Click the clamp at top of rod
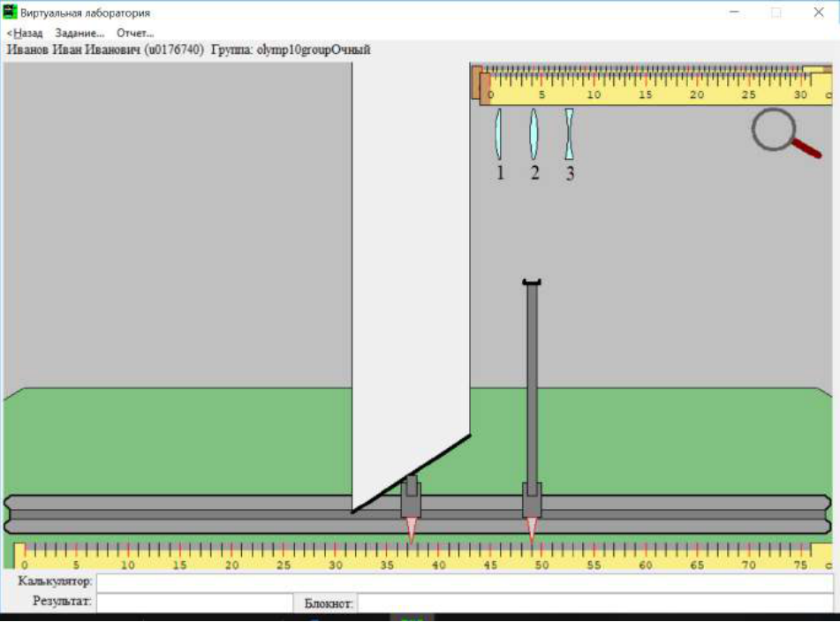The height and width of the screenshot is (622, 840). [x=532, y=282]
